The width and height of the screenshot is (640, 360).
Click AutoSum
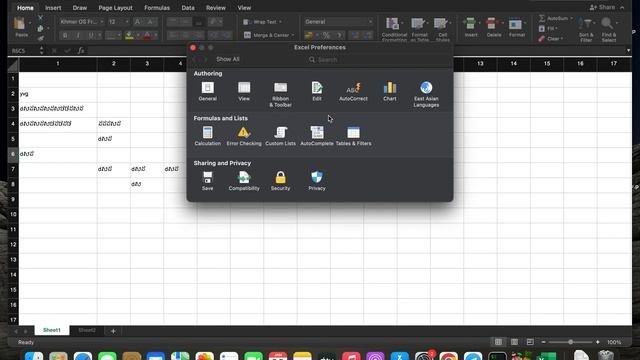point(555,18)
